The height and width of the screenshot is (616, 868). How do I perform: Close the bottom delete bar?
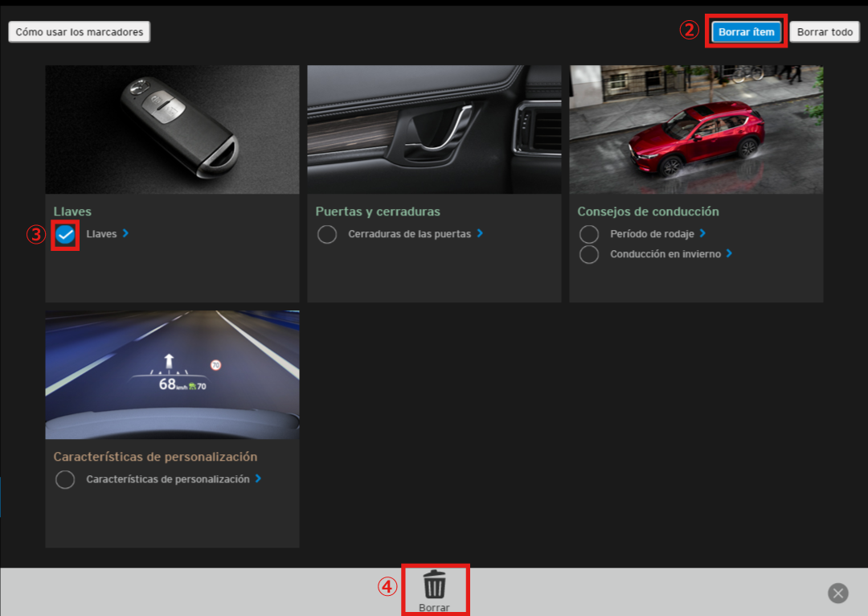[x=838, y=593]
